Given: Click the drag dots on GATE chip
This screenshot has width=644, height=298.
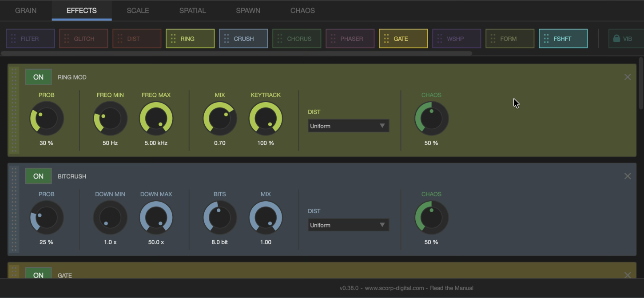Looking at the screenshot, I should pos(386,39).
